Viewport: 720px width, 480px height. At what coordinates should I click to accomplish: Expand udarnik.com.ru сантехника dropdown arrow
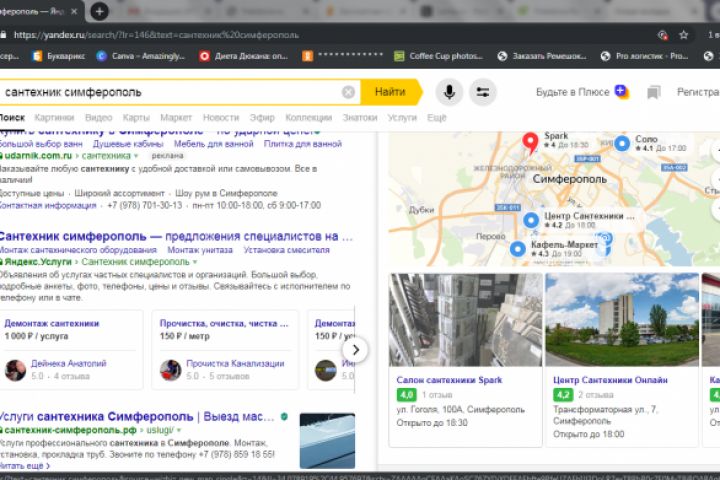(136, 156)
